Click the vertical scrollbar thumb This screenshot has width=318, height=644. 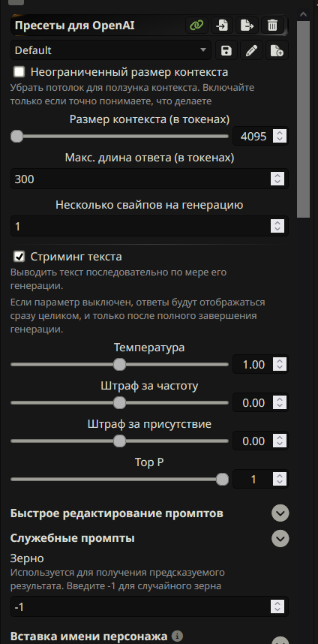click(303, 119)
